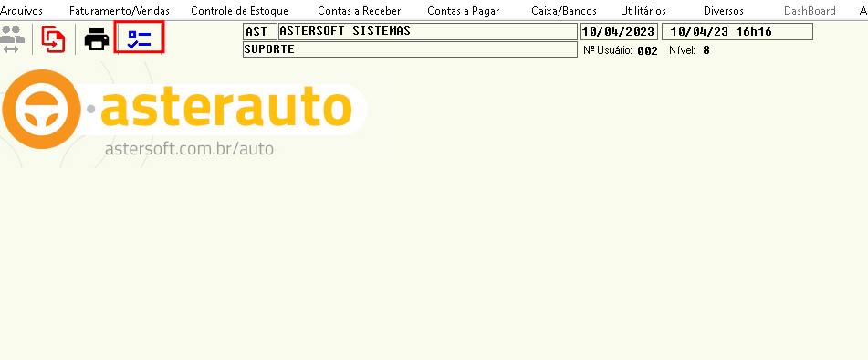This screenshot has width=868, height=360.
Task: Open the Contas a Pagar menu
Action: pyautogui.click(x=464, y=11)
